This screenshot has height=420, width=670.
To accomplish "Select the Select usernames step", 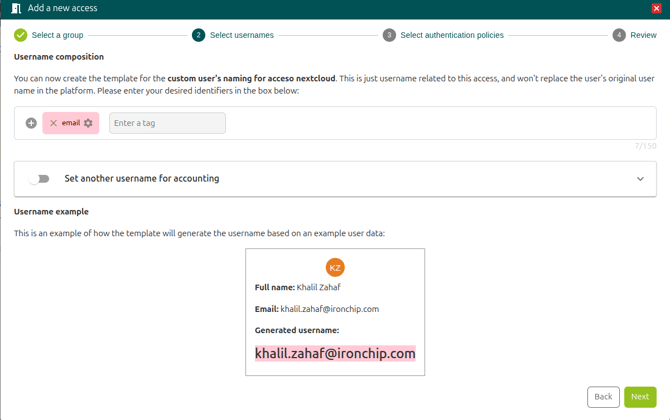I will click(x=241, y=35).
